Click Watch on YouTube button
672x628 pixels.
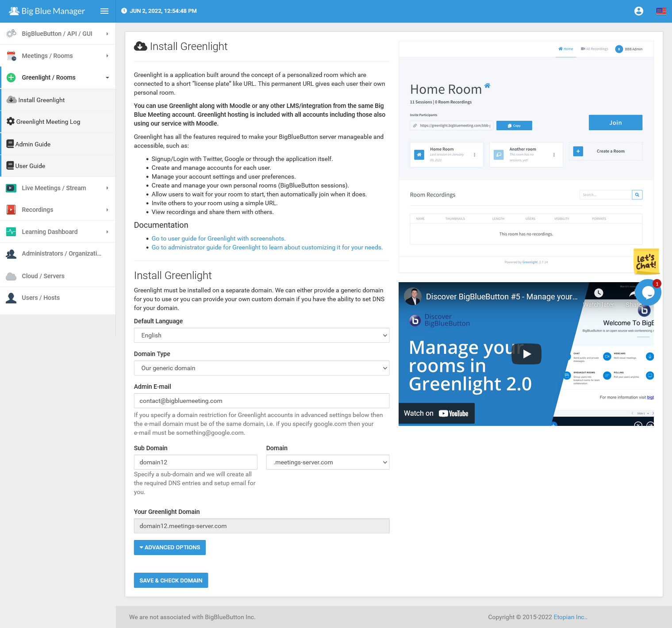click(x=436, y=414)
